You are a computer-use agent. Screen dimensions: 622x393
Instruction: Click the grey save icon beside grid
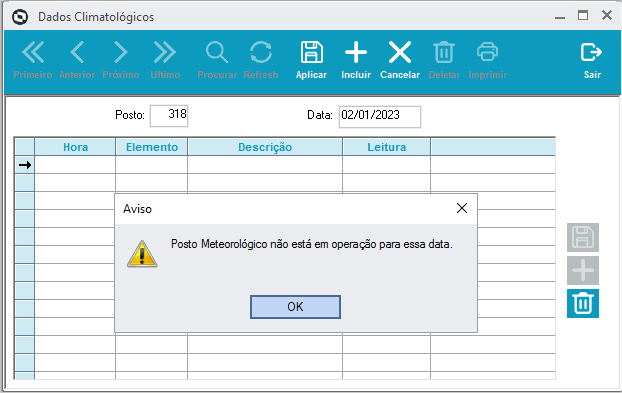click(x=583, y=238)
